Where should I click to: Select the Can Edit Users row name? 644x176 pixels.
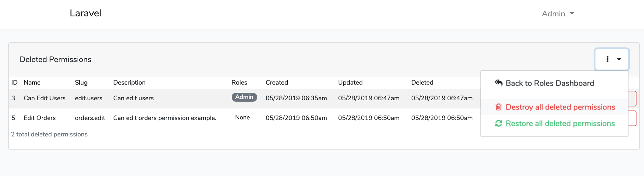click(44, 98)
